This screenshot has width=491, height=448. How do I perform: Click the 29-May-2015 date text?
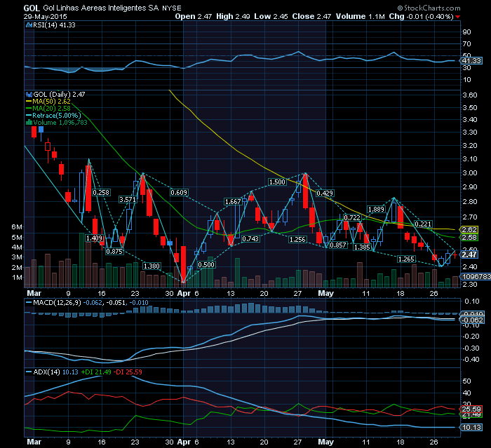pyautogui.click(x=46, y=17)
